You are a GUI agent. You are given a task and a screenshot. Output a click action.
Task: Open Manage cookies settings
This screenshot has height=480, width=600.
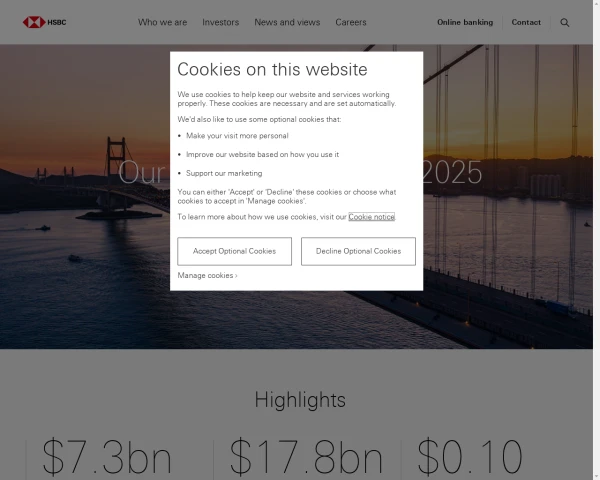[207, 275]
